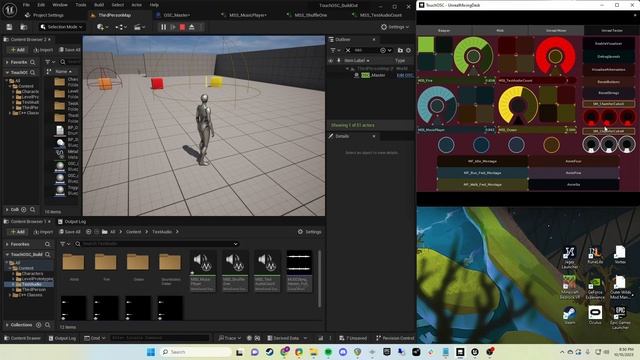
Task: Open Content Browser 1 Settings
Action: [x=309, y=232]
